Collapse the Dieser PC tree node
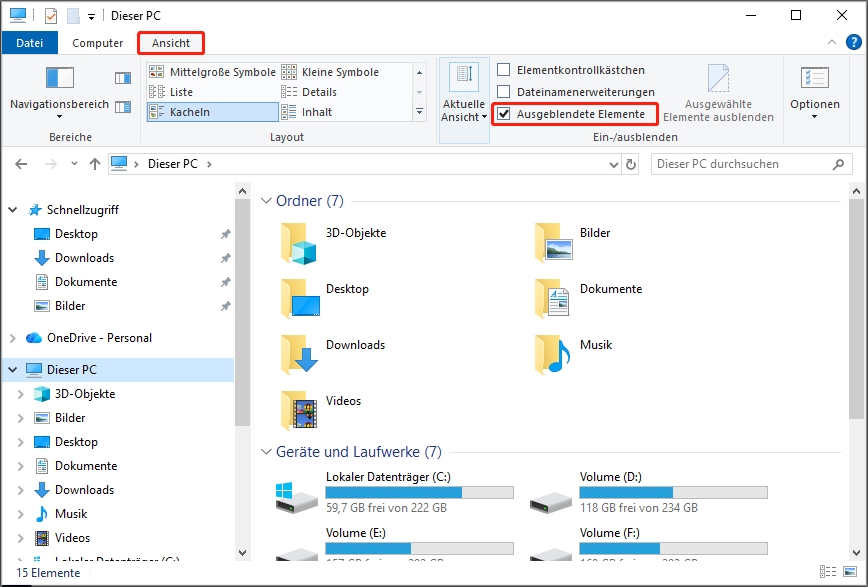The image size is (868, 587). click(13, 369)
